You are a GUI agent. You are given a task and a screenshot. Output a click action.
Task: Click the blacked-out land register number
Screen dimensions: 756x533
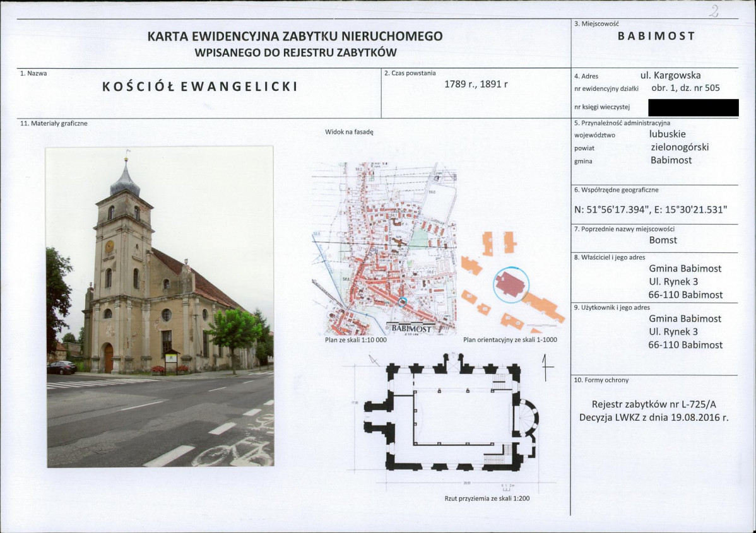pyautogui.click(x=694, y=107)
